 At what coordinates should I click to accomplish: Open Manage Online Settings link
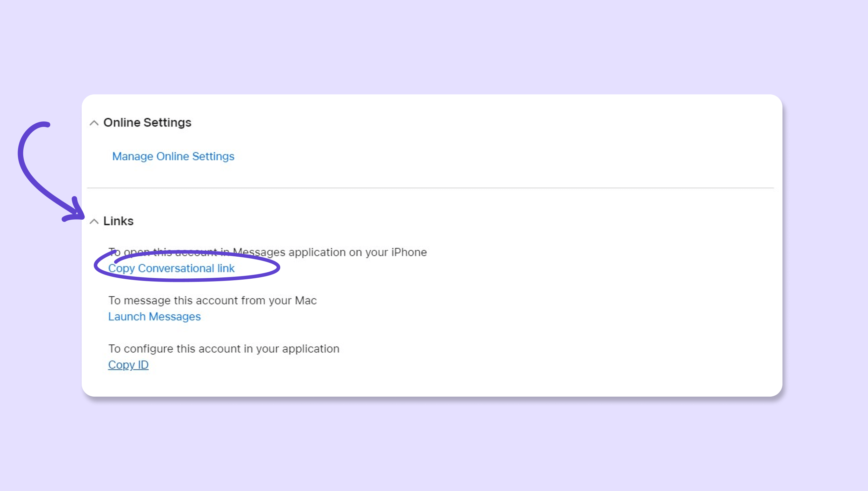(173, 157)
